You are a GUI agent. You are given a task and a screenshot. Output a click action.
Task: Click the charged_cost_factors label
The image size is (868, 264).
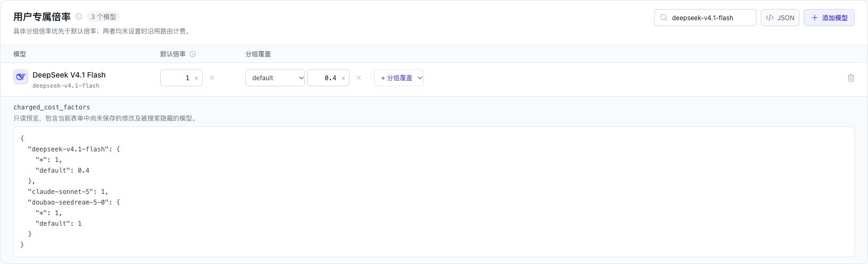[52, 107]
